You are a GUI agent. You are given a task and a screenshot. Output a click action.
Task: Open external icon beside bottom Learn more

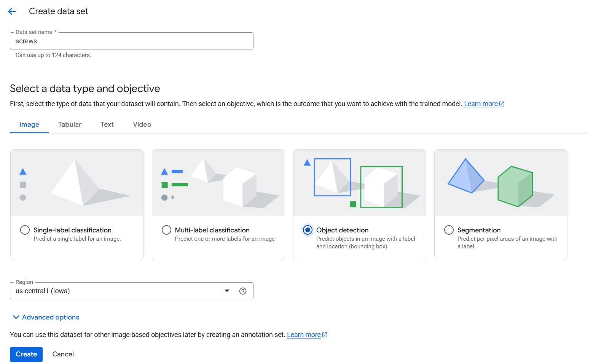click(325, 335)
